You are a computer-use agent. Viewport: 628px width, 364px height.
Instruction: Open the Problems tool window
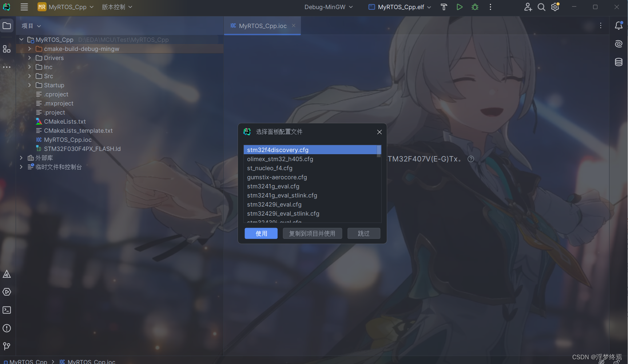[x=7, y=328]
